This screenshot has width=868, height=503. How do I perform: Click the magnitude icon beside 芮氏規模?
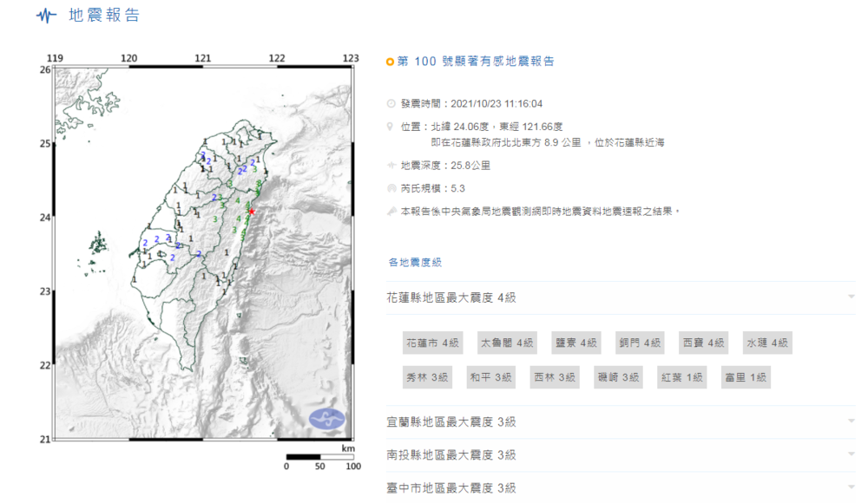391,188
